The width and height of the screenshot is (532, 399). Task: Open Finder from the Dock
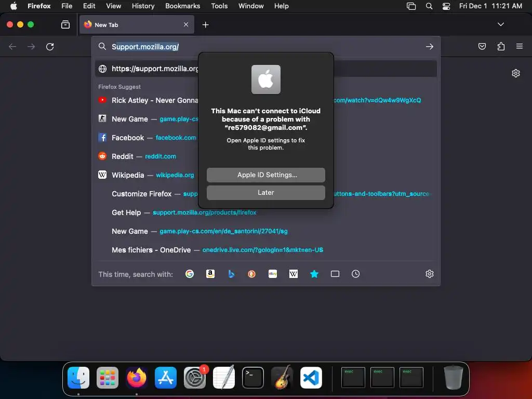[x=78, y=378]
